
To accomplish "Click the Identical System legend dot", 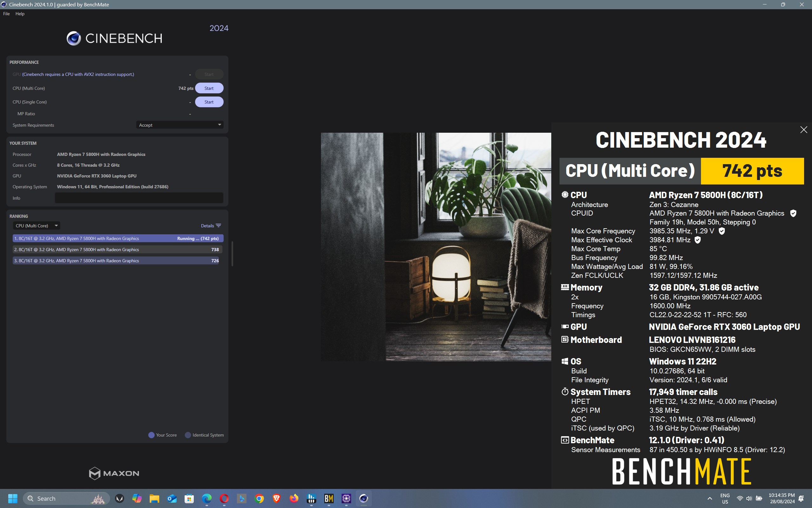I will click(x=188, y=435).
